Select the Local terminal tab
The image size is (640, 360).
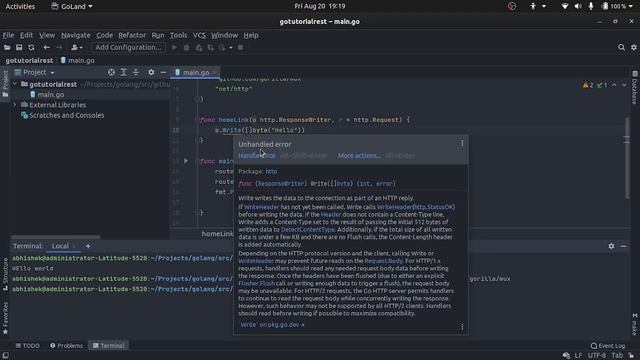[x=60, y=246]
